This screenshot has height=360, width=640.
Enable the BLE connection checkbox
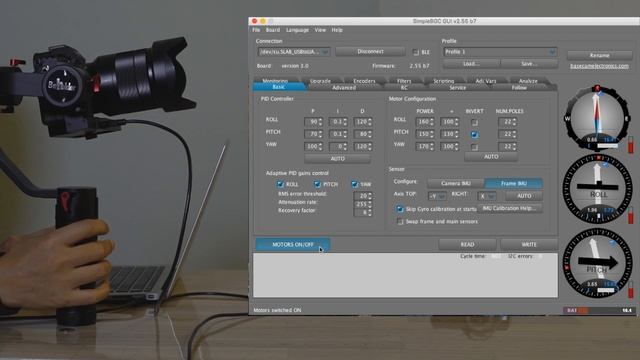416,52
